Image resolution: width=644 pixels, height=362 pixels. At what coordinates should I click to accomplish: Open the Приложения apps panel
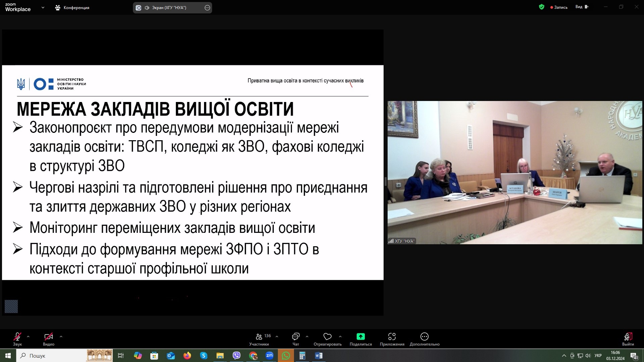click(x=392, y=339)
